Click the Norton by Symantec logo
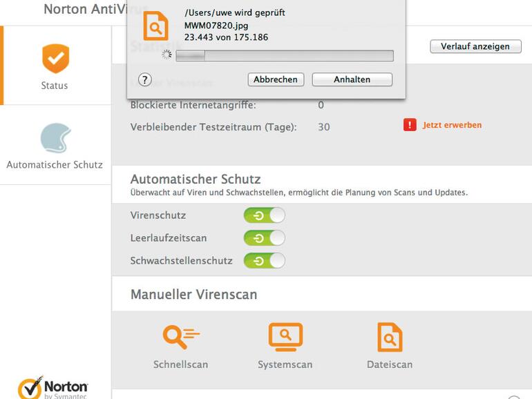This screenshot has width=532, height=399. (x=53, y=387)
